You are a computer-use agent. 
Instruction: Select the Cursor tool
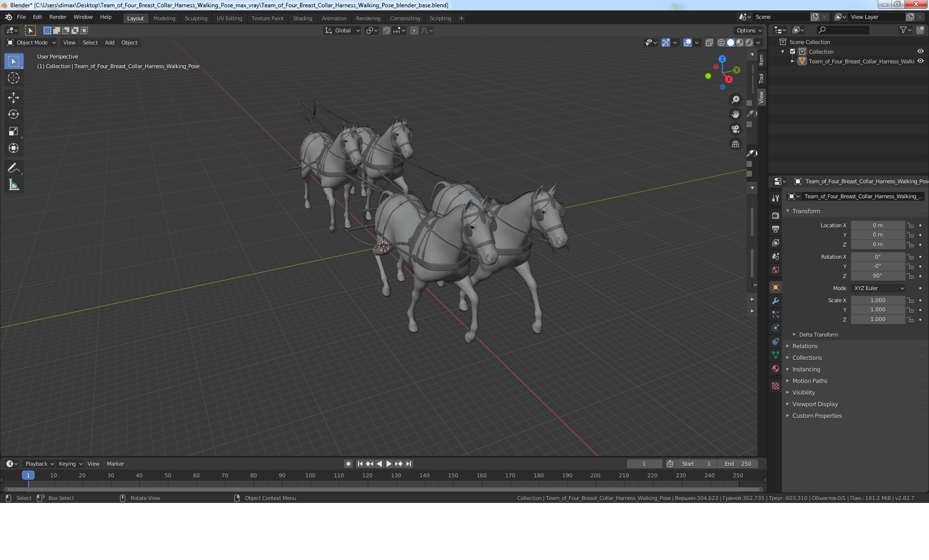pos(14,78)
